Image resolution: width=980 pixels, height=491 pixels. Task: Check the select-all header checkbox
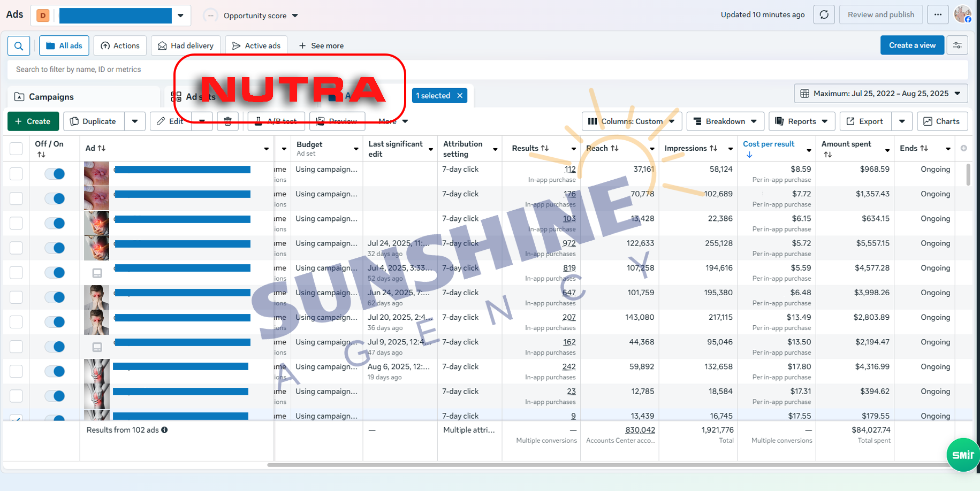point(16,148)
